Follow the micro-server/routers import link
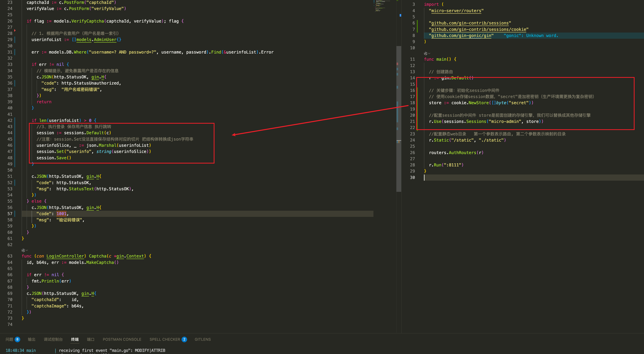Viewport: 644px width, 354px height. tap(456, 11)
